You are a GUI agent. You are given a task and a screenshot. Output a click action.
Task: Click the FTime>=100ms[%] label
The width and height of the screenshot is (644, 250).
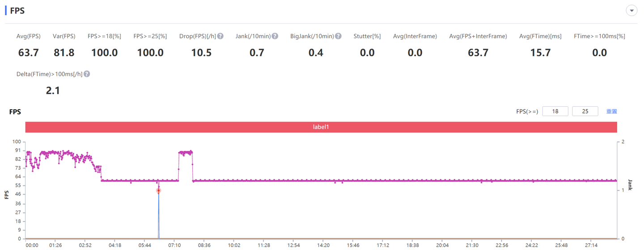click(x=599, y=36)
